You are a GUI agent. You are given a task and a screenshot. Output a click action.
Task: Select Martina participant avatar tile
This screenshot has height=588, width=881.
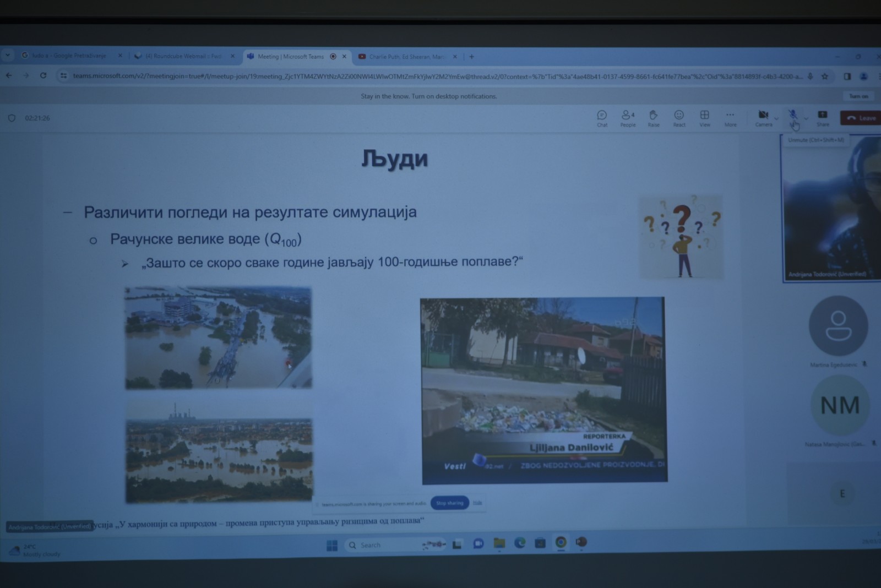pyautogui.click(x=838, y=326)
